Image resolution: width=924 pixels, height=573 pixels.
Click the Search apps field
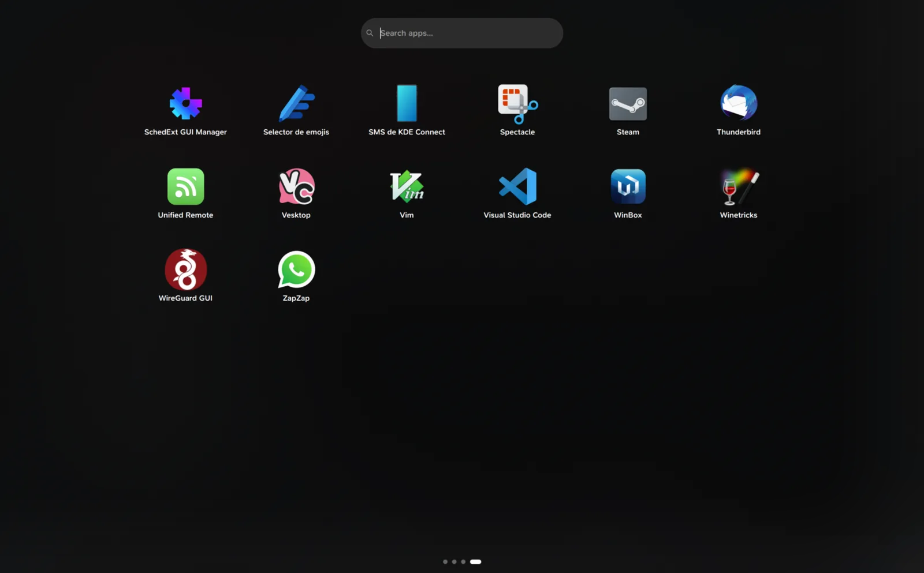coord(462,33)
